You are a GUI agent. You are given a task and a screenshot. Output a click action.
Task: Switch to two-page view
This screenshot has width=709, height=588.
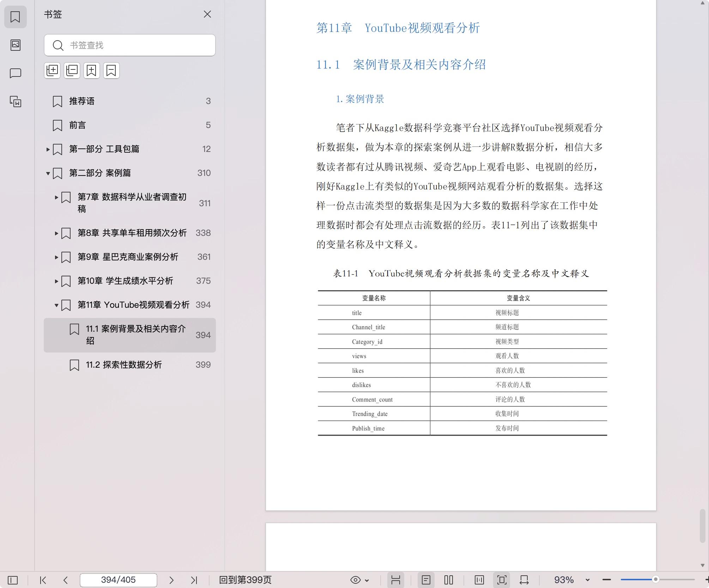pos(449,580)
